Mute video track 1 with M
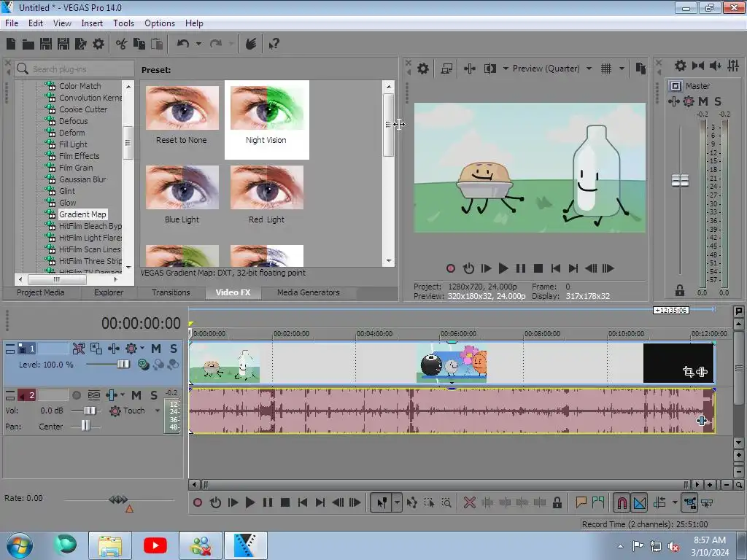This screenshot has width=747, height=560. (156, 349)
